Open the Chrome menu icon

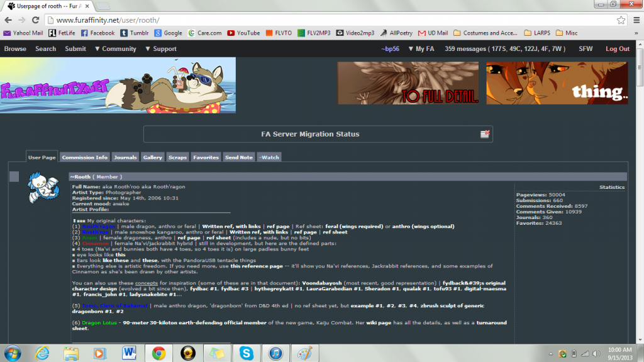point(636,20)
